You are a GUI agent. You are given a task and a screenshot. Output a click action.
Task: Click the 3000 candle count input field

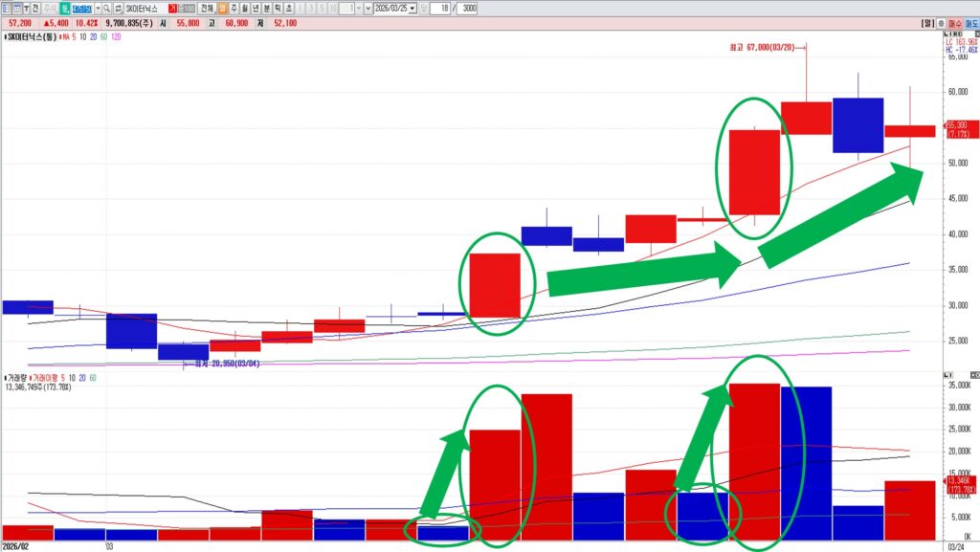point(467,8)
